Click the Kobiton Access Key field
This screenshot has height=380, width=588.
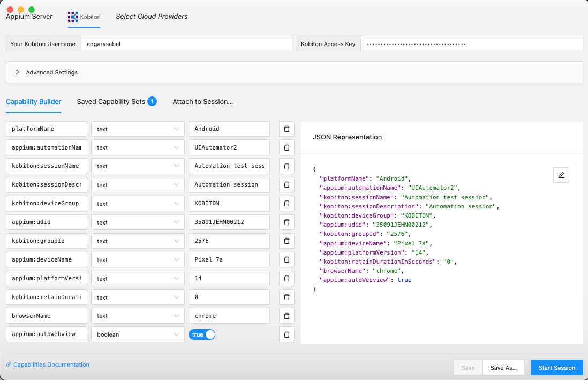click(471, 44)
